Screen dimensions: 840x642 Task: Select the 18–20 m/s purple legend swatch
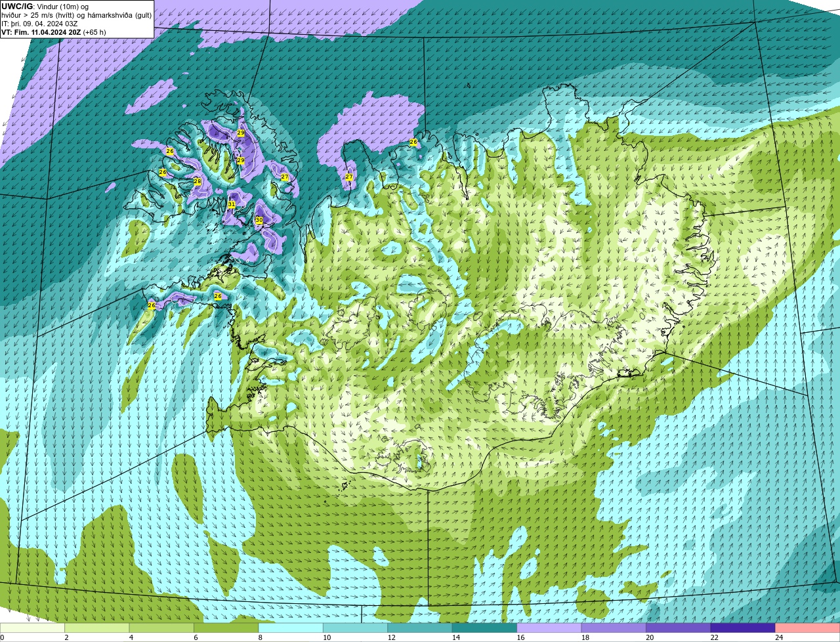point(614,628)
